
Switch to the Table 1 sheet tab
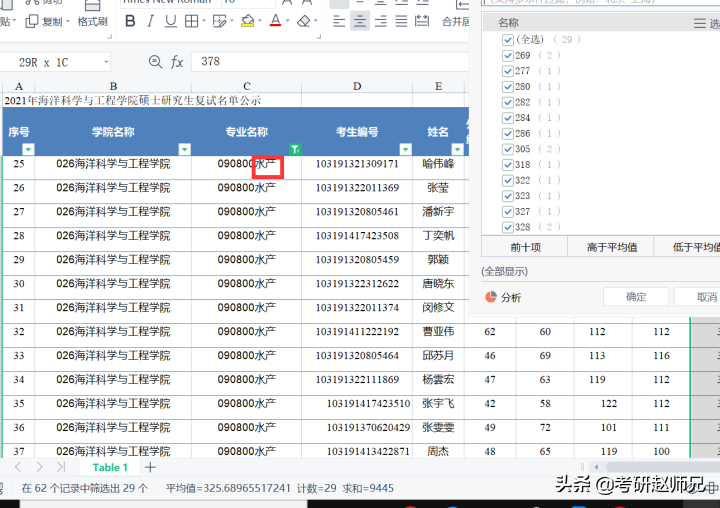(x=110, y=467)
